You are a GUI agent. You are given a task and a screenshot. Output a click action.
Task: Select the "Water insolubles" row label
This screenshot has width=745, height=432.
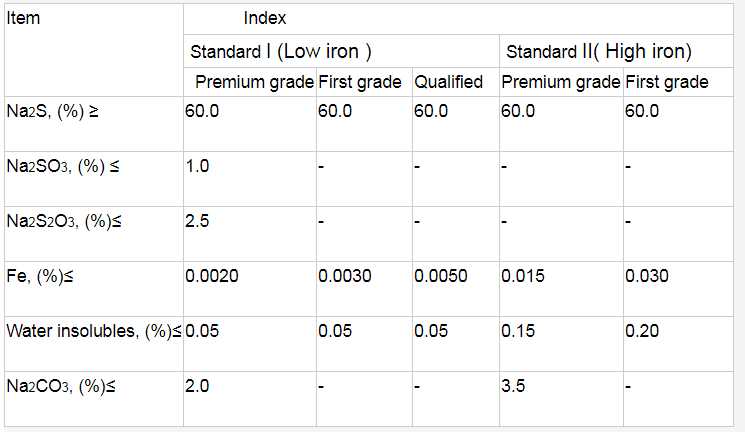tap(92, 331)
